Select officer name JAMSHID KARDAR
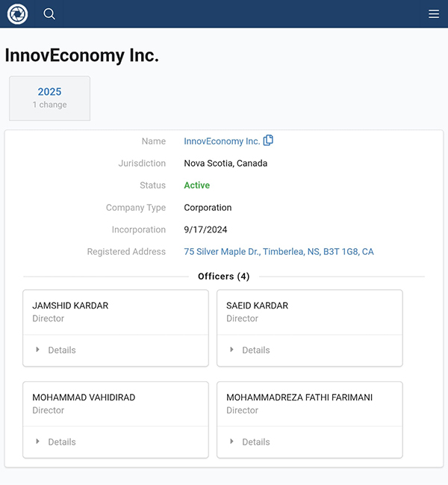Viewport: 448px width, 485px height. click(70, 306)
